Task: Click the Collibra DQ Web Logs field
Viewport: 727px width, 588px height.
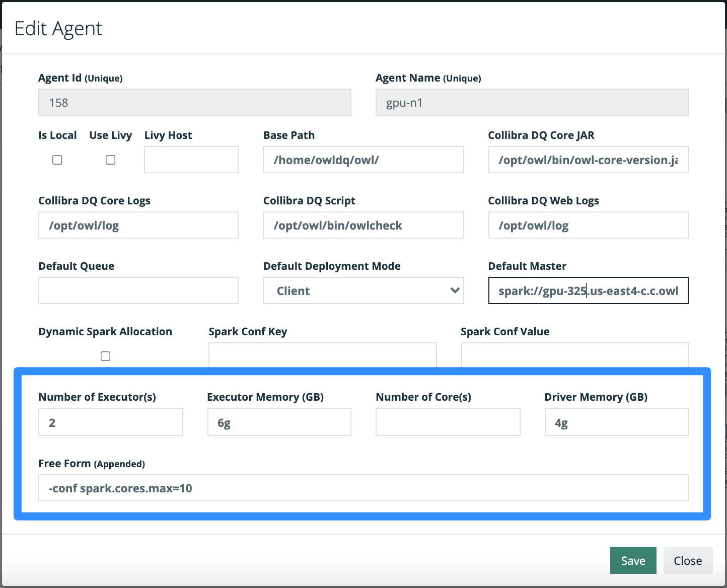Action: coord(588,226)
